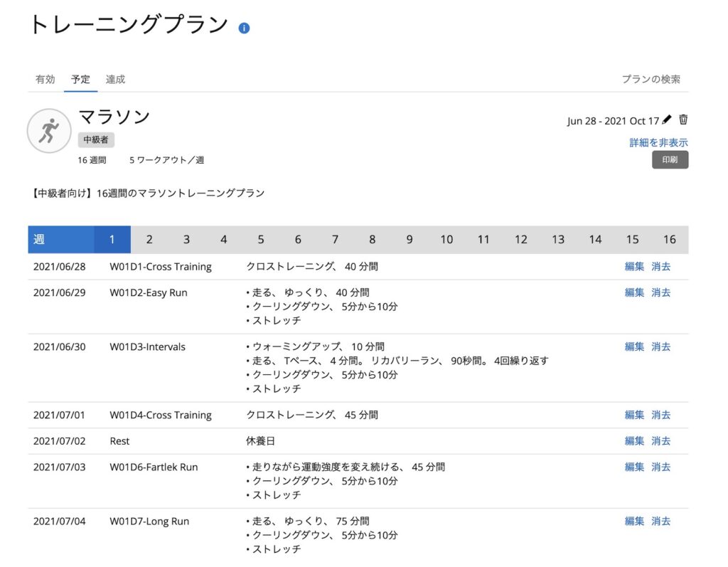Image resolution: width=728 pixels, height=567 pixels.
Task: Click the date 2021/06/29
Action: (60, 293)
